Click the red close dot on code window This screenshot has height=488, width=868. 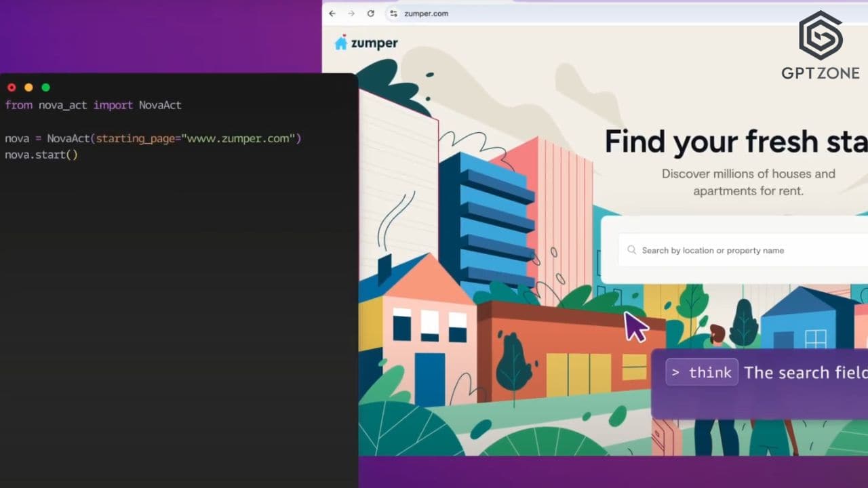(x=12, y=87)
